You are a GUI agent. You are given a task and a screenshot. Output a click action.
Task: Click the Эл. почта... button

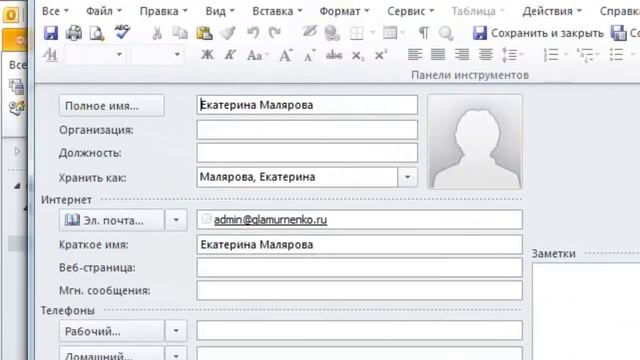pos(112,220)
